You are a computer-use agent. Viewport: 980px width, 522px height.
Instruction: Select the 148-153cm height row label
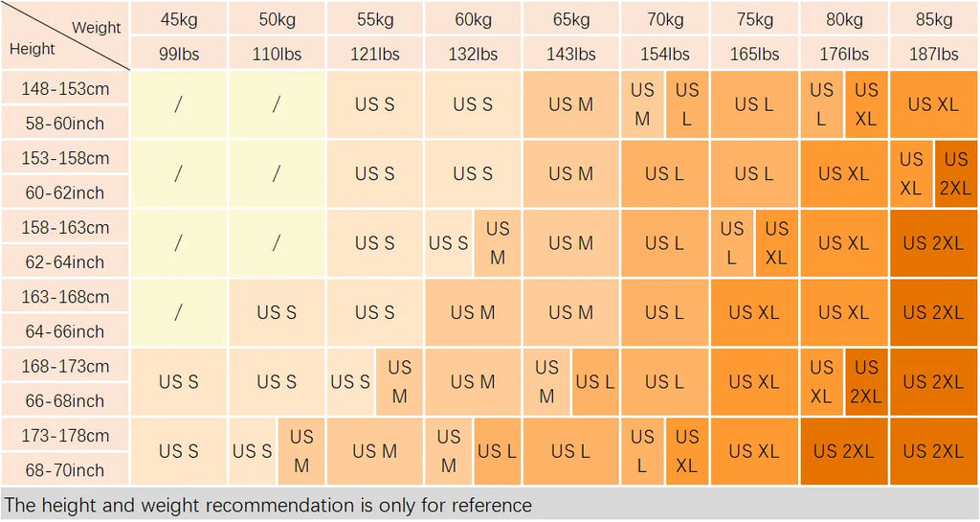point(65,89)
